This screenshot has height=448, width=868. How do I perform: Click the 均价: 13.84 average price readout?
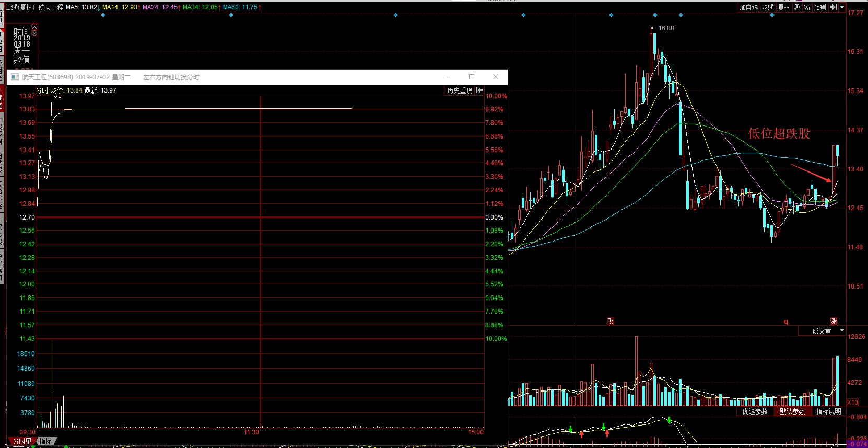tap(66, 90)
